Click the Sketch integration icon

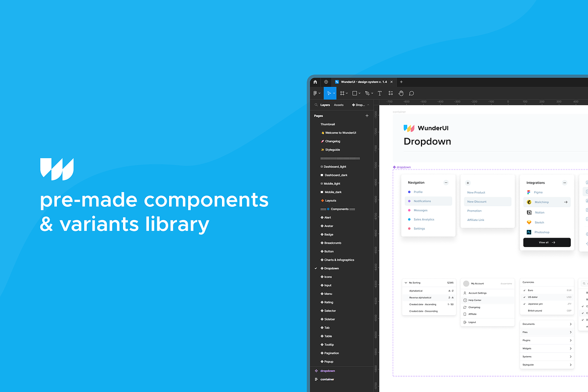pyautogui.click(x=529, y=222)
